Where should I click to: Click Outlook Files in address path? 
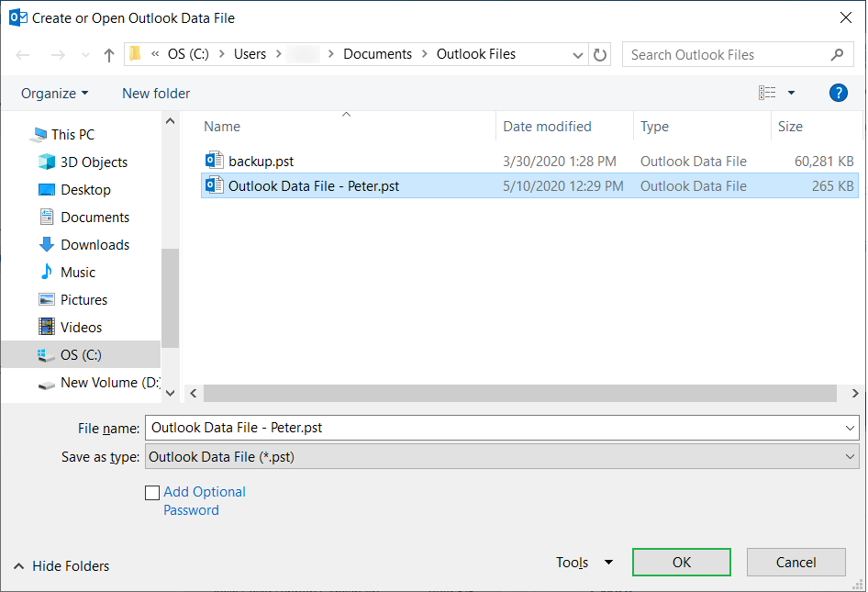click(x=476, y=54)
